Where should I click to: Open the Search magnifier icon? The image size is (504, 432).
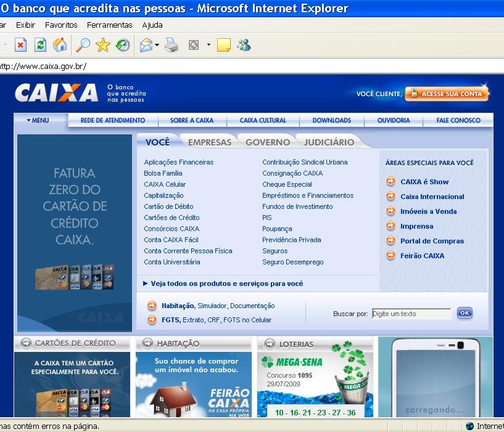click(83, 45)
